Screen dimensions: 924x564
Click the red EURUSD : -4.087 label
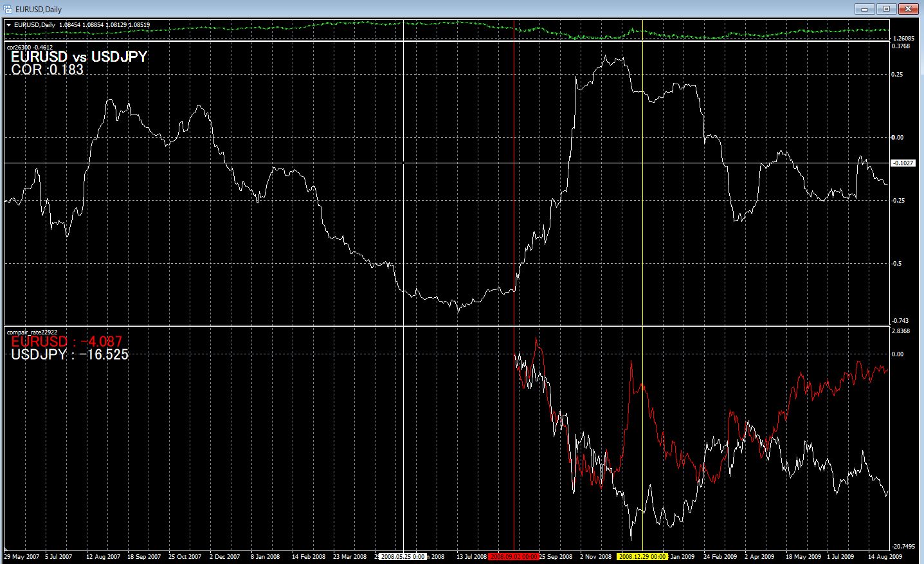click(66, 341)
